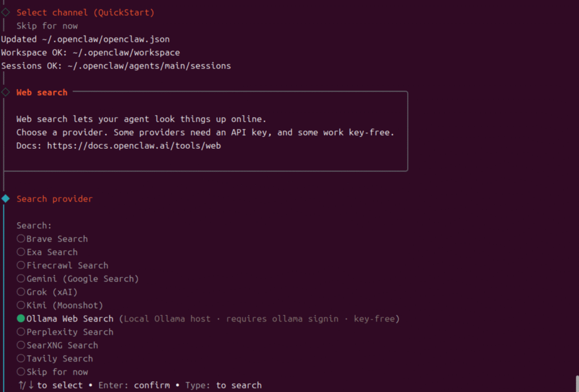579x392 pixels.
Task: Click the Web search box heading
Action: click(42, 92)
